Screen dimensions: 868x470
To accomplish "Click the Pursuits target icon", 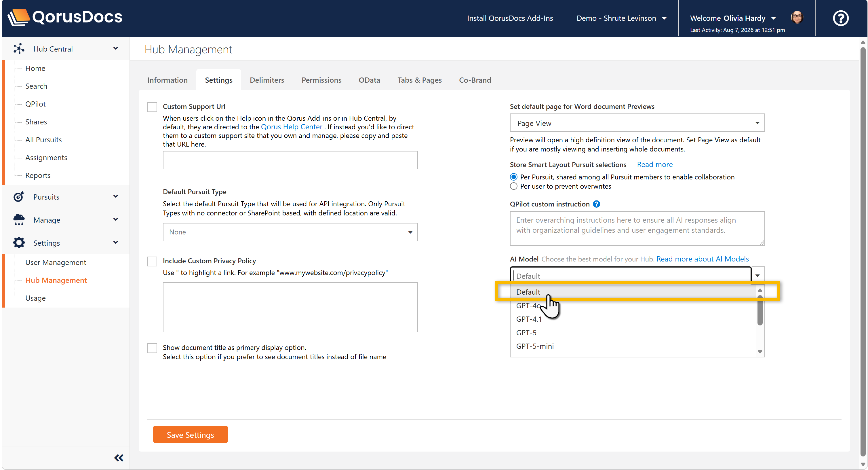I will point(19,197).
